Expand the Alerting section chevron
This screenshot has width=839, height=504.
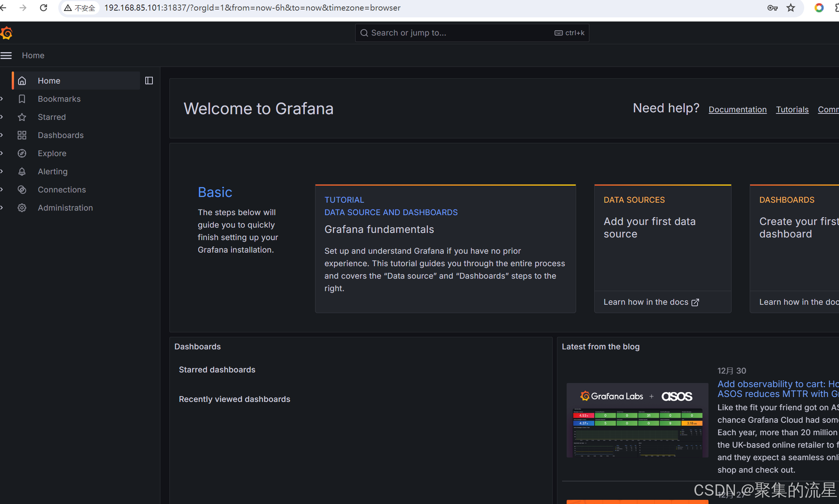2,171
